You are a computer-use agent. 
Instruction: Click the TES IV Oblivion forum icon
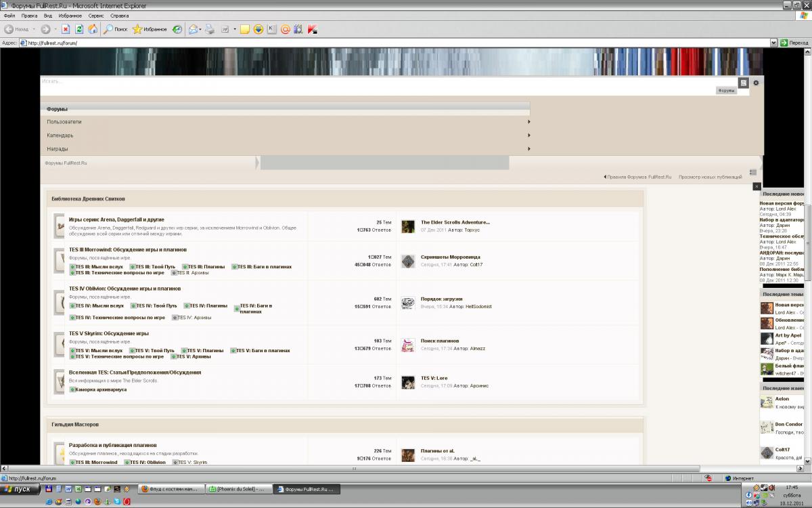pyautogui.click(x=60, y=302)
